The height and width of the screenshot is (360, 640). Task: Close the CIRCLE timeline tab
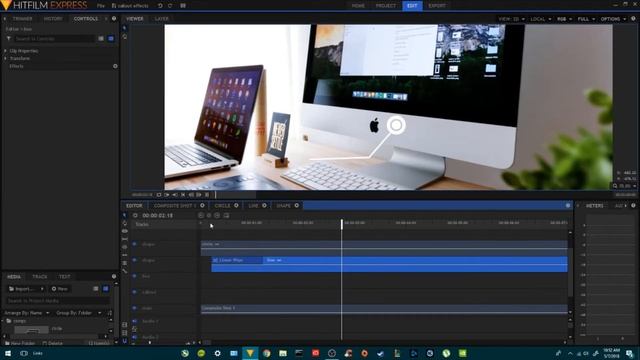click(x=236, y=206)
